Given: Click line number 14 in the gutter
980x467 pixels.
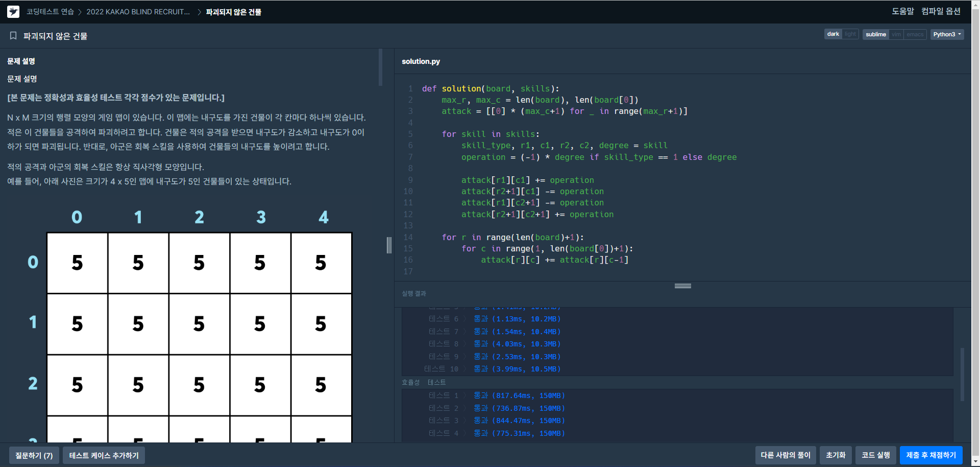Looking at the screenshot, I should coord(408,237).
